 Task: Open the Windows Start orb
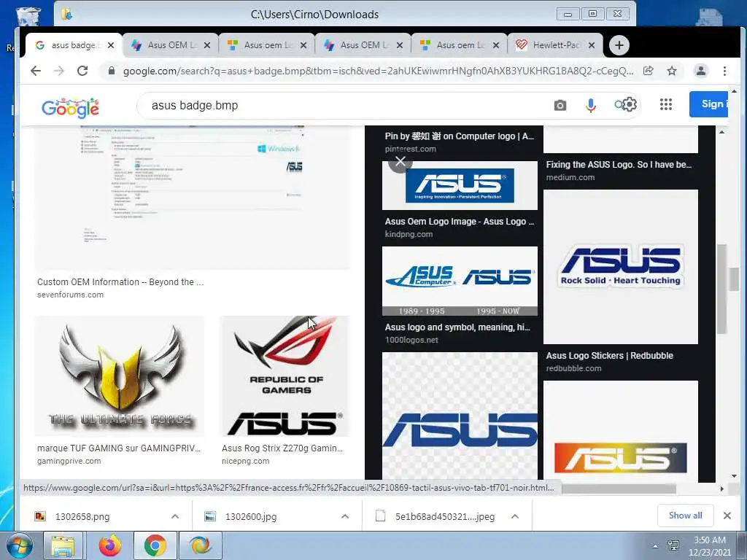point(20,545)
